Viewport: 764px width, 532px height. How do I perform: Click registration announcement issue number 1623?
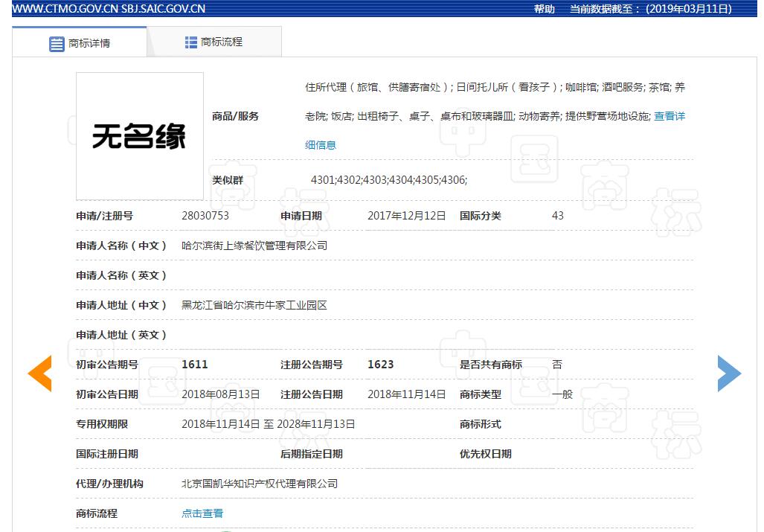click(x=380, y=365)
